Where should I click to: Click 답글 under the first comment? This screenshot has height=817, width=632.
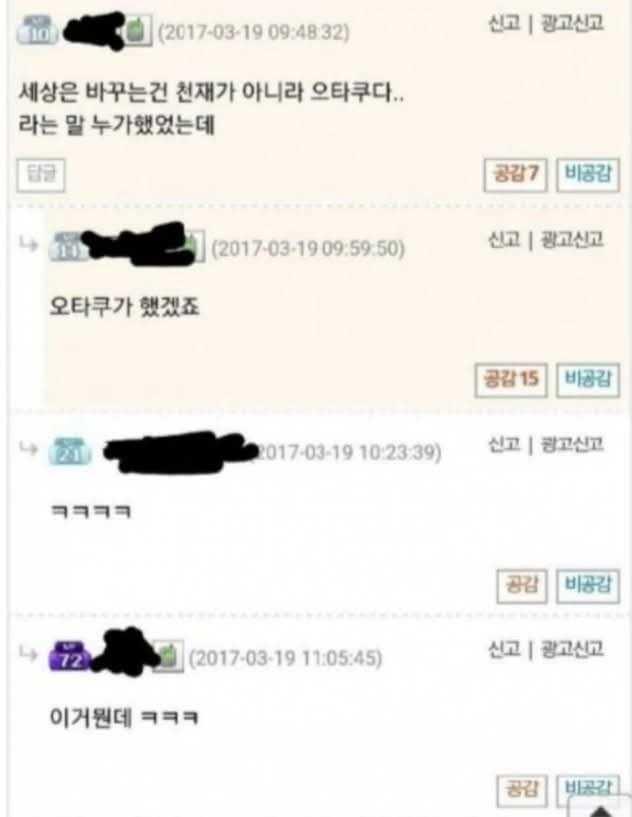point(41,175)
